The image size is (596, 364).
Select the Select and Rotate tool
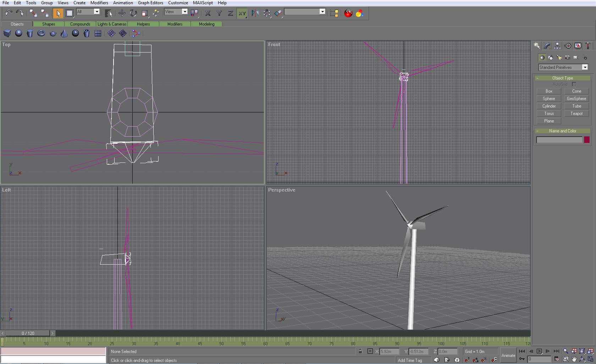point(133,13)
